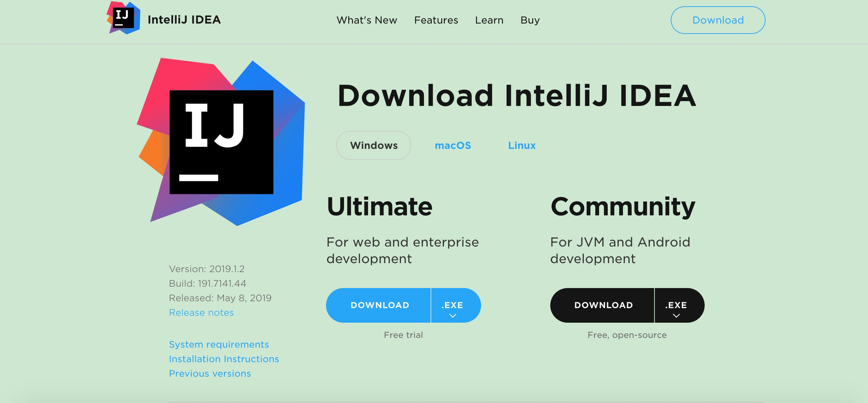Toggle Linux platform selection
The height and width of the screenshot is (403, 868).
(522, 145)
